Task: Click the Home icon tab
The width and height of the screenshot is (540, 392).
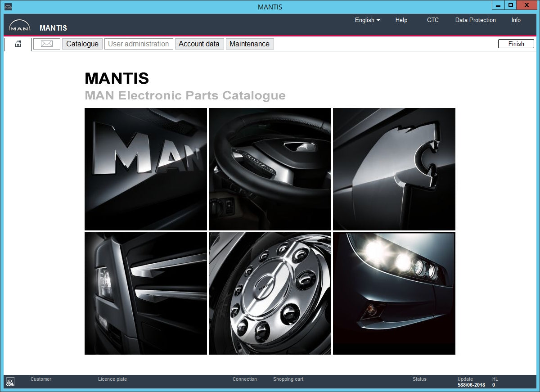Action: 18,44
